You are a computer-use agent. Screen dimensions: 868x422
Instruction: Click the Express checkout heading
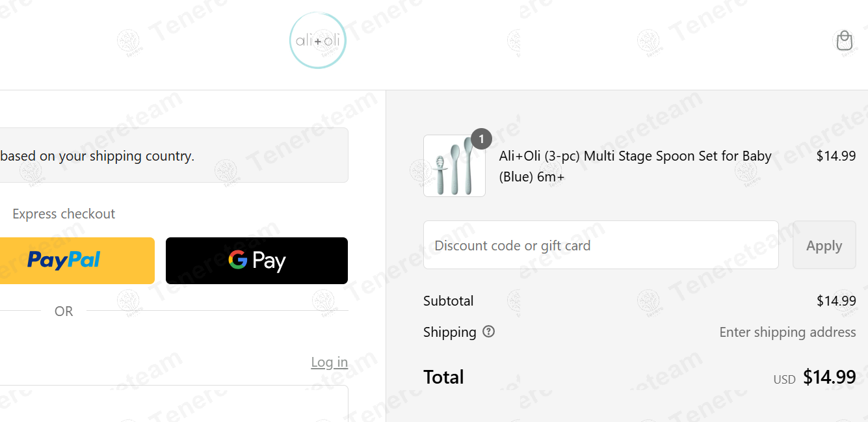[64, 214]
